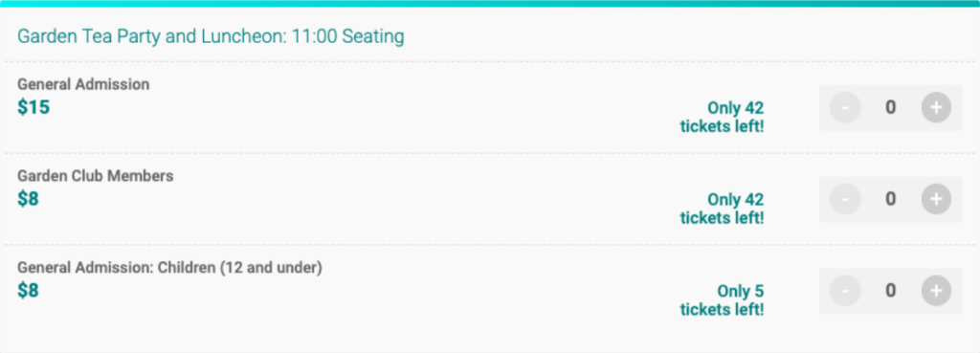
Task: Click Garden Club 'Only 42 tickets left!' notice
Action: 722,209
